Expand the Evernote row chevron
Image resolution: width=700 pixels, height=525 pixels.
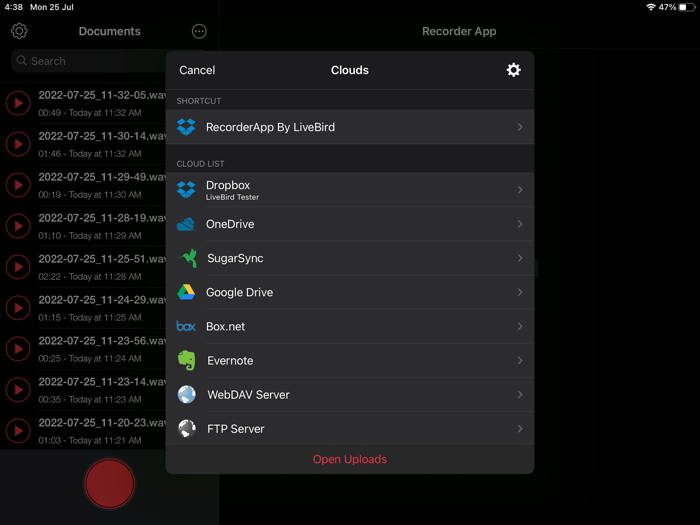click(x=520, y=360)
